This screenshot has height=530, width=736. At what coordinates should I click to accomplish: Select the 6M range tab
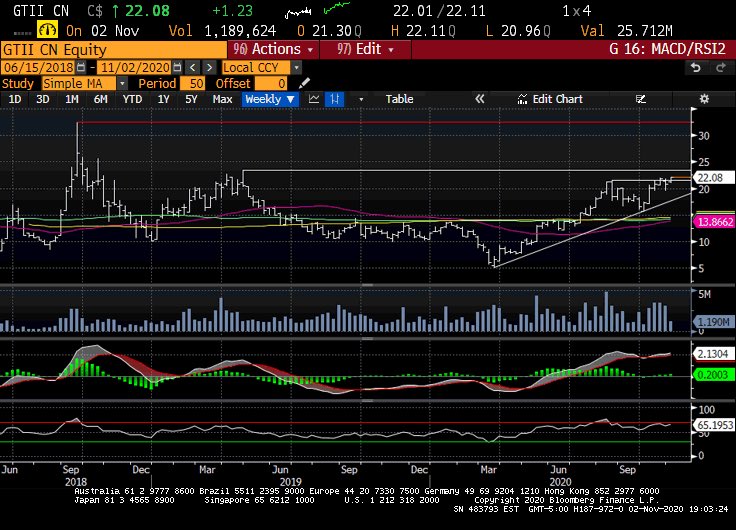[100, 99]
